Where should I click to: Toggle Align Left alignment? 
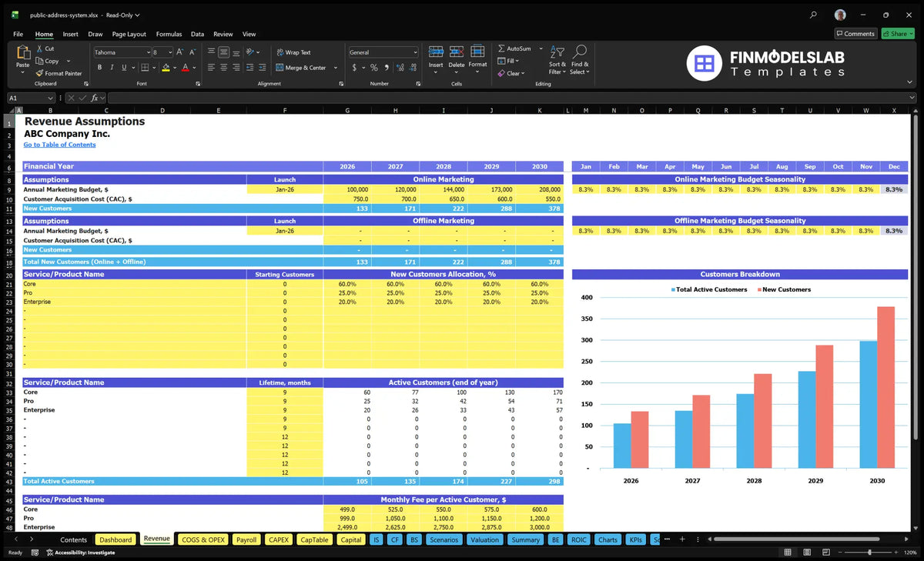tap(212, 68)
